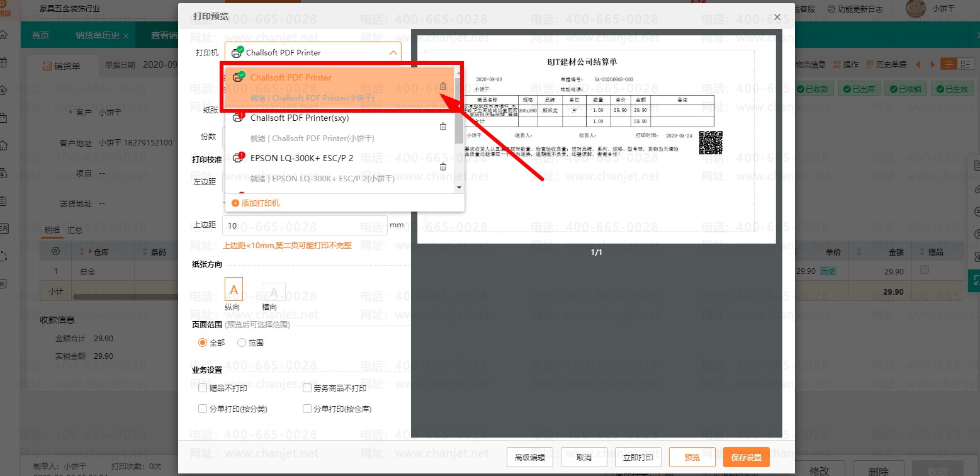Remove the EPSON LQ-300K+ printer via trash icon
The height and width of the screenshot is (476, 980).
tap(443, 167)
